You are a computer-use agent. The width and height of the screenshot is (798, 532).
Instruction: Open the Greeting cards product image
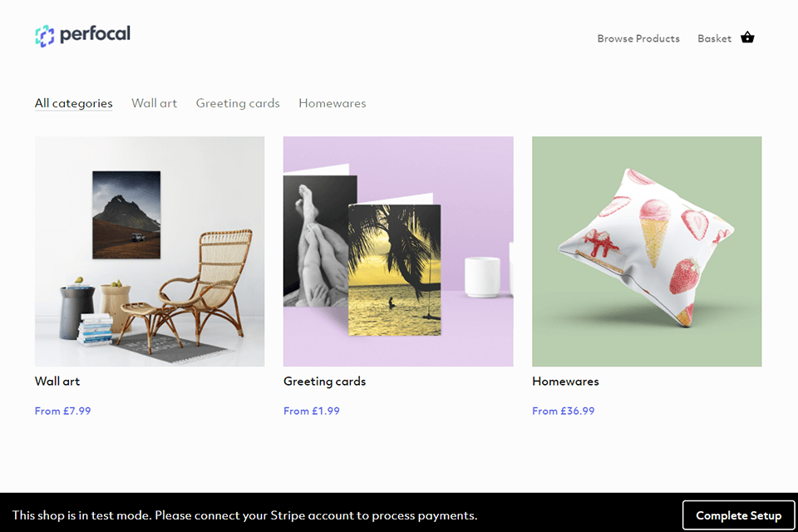(x=398, y=251)
